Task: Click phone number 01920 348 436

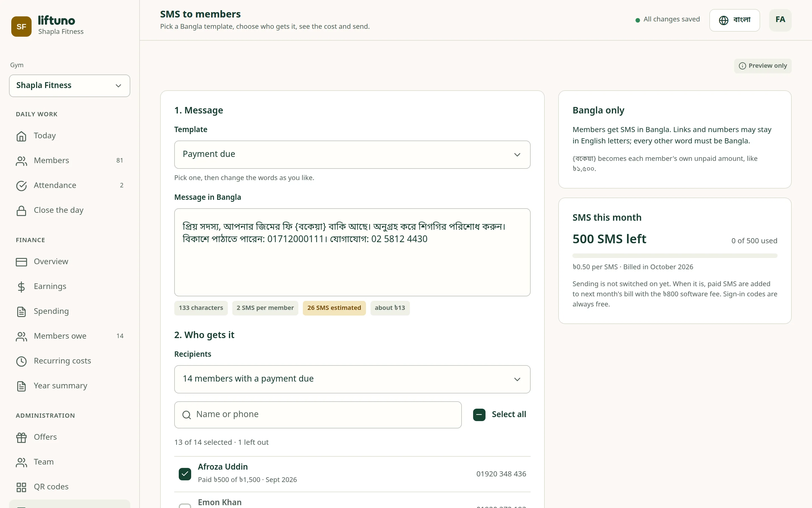Action: [501, 474]
